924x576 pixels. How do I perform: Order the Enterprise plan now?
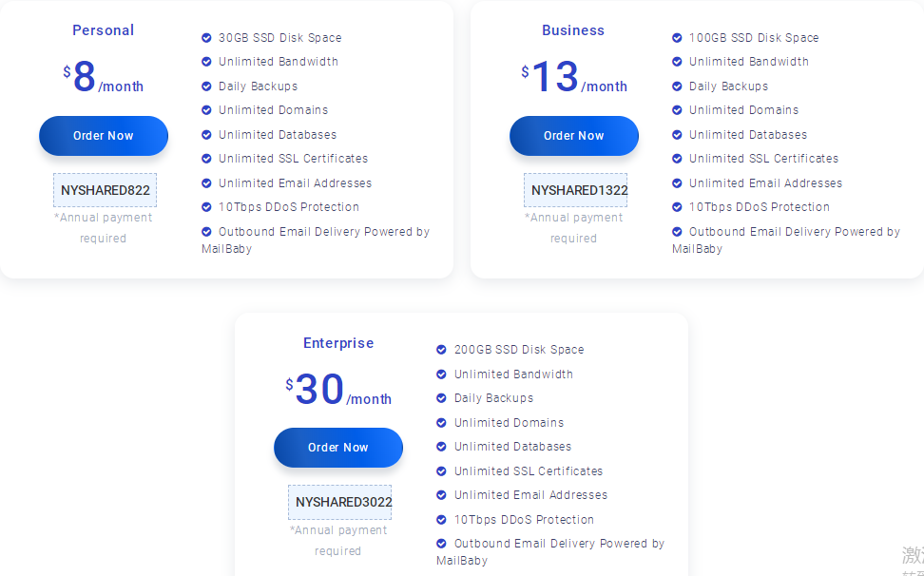click(338, 448)
